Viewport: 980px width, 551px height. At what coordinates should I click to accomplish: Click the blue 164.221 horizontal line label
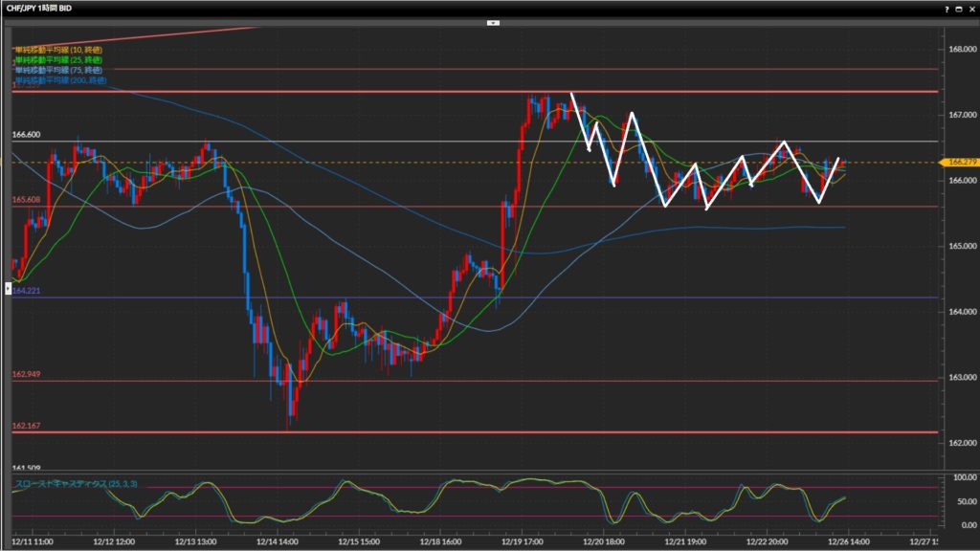(x=27, y=291)
